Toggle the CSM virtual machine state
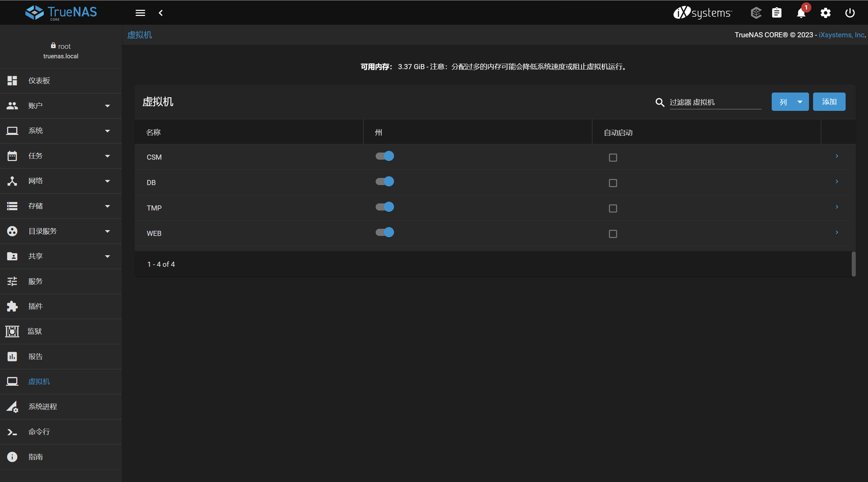Image resolution: width=868 pixels, height=482 pixels. [385, 156]
